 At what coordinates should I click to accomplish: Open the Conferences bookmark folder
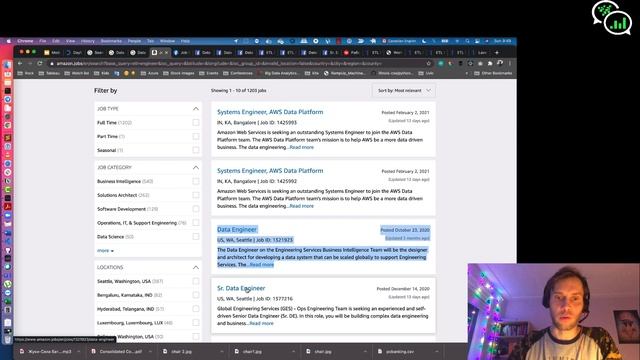click(x=238, y=73)
